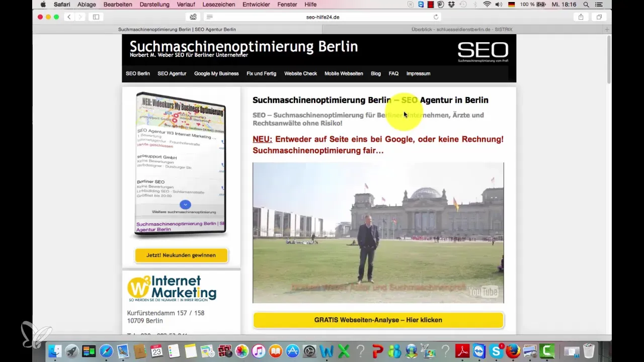The height and width of the screenshot is (362, 644).
Task: Open the Safari share button
Action: click(x=581, y=17)
